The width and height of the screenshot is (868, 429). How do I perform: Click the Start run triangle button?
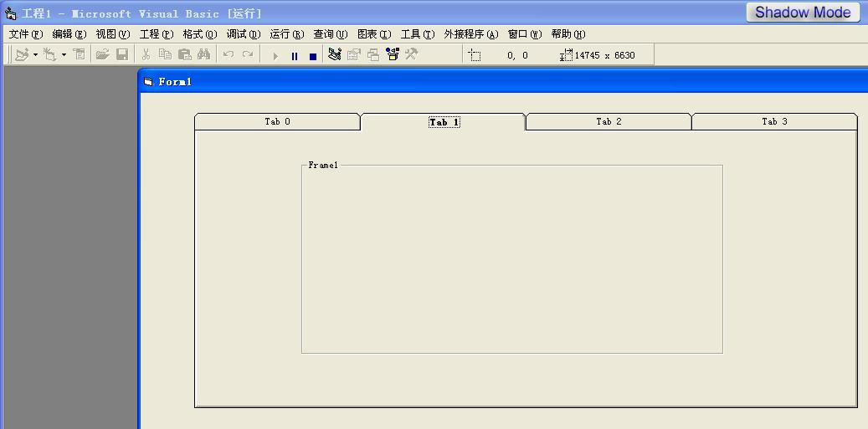(x=275, y=56)
